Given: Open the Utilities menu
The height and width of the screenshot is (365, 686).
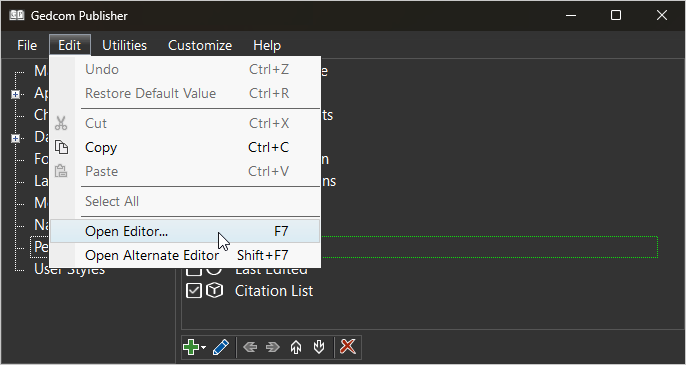Looking at the screenshot, I should tap(124, 45).
